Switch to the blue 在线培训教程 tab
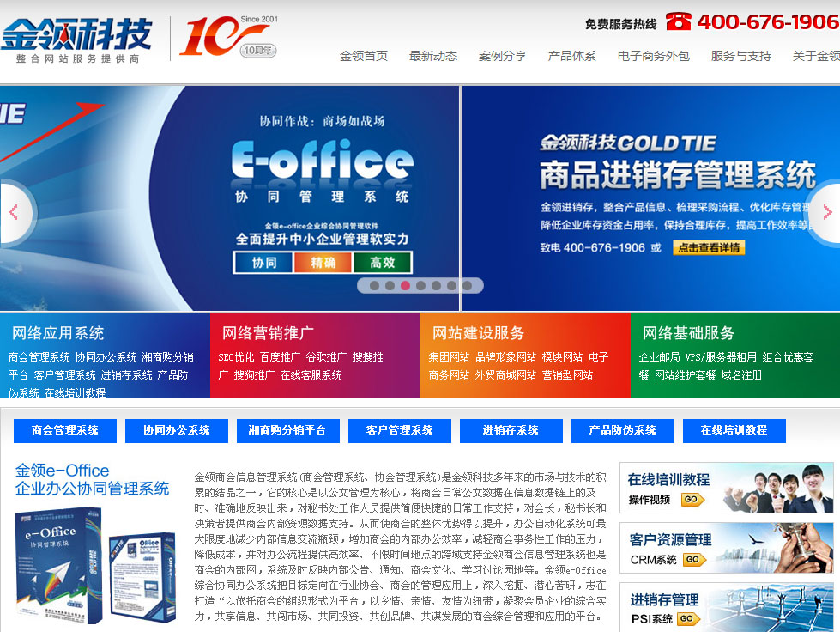 [x=734, y=430]
